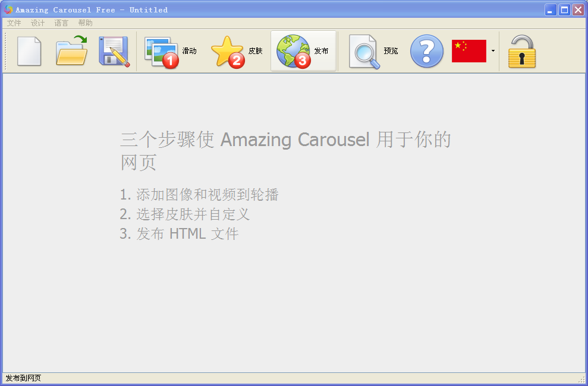This screenshot has width=588, height=386.
Task: Expand the language flag dropdown arrow
Action: [x=493, y=51]
